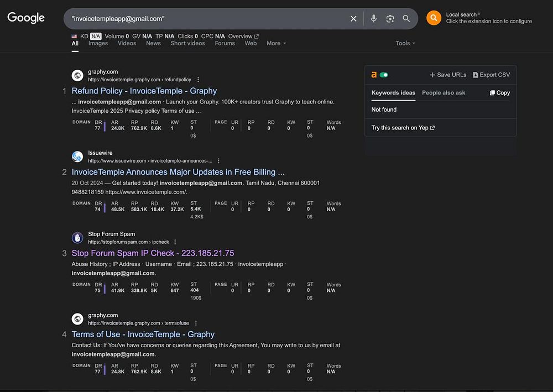Switch to Keywords ideas tab
553x392 pixels.
393,93
